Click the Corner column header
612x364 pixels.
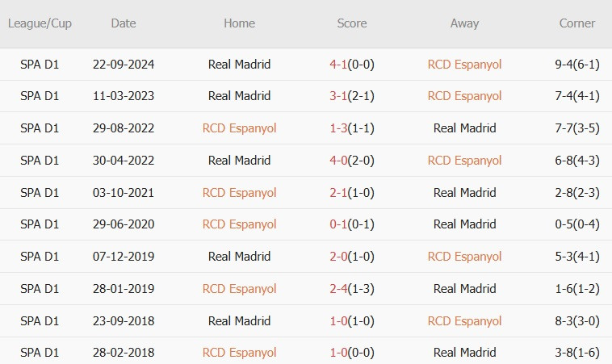click(576, 23)
